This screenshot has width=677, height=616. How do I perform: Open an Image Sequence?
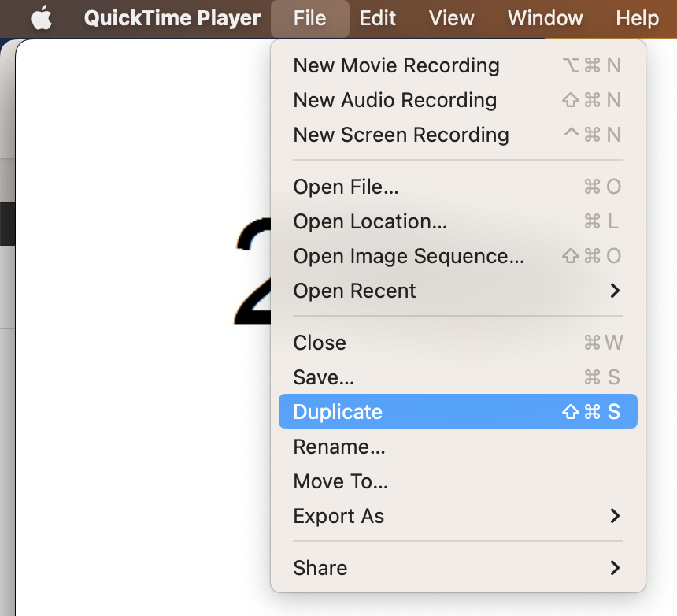pyautogui.click(x=409, y=256)
